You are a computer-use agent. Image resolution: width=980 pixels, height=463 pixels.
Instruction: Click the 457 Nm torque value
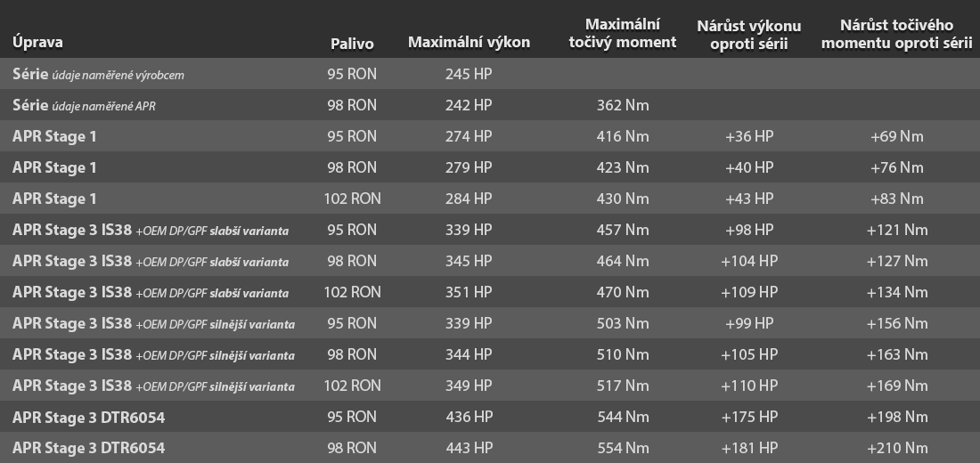click(623, 230)
